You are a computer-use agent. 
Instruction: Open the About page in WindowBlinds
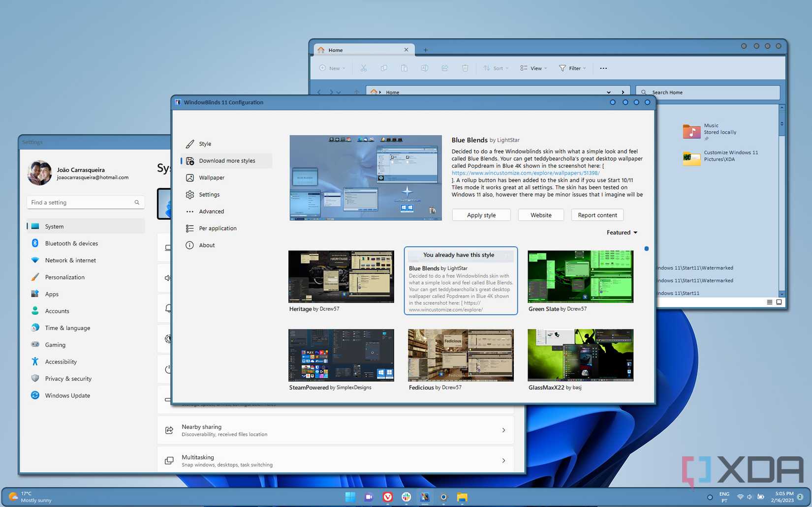pyautogui.click(x=207, y=245)
